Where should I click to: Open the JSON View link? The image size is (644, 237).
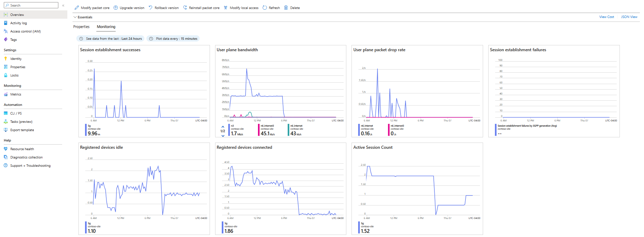pos(629,17)
